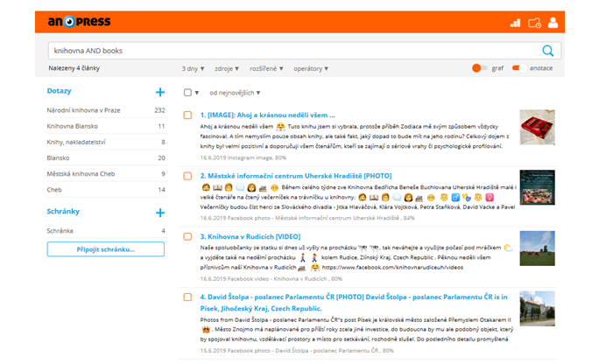Viewport: 613px width, 364px height.
Task: Select Národní knihovna v Praze query
Action: (x=82, y=110)
